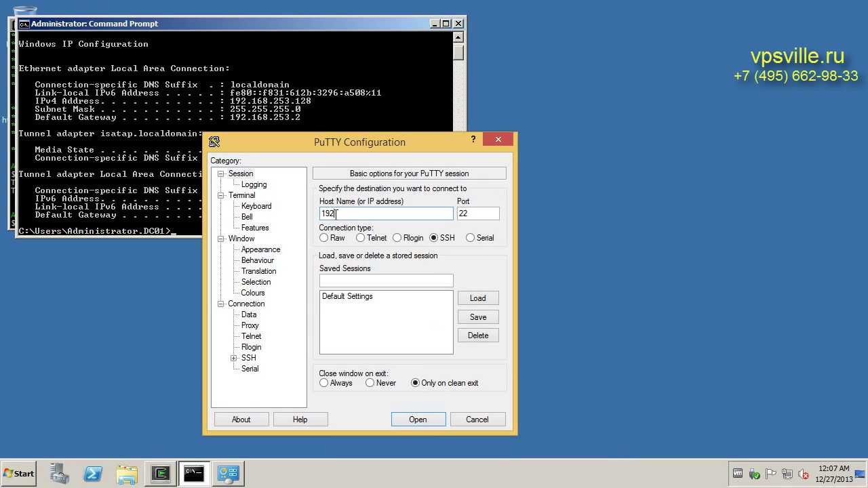Select the Telnet tree category

tap(252, 336)
